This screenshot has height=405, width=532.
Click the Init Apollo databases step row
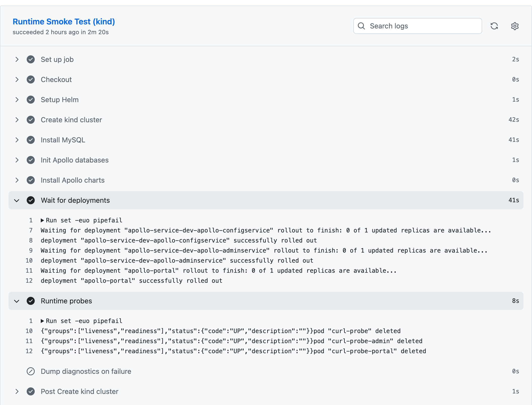click(74, 160)
